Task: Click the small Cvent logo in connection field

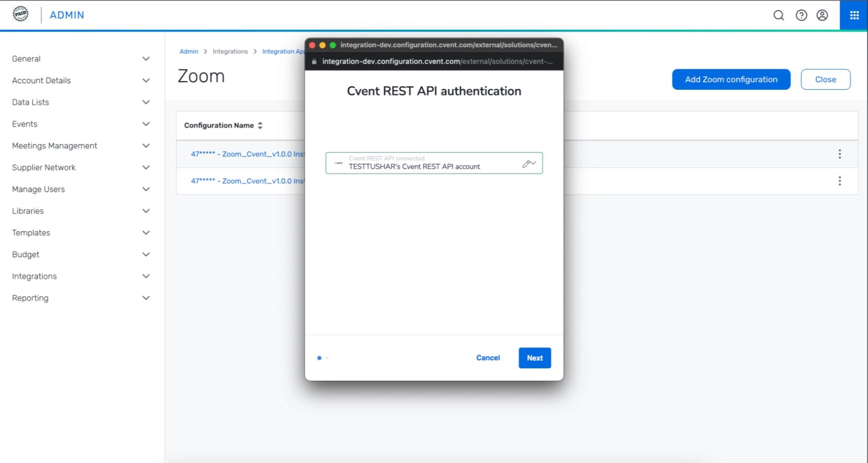Action: coord(339,163)
